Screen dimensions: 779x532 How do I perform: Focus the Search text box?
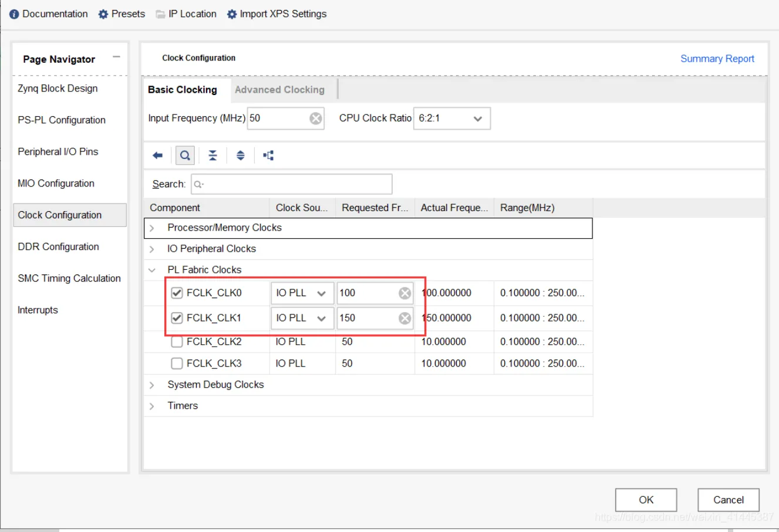tap(292, 184)
